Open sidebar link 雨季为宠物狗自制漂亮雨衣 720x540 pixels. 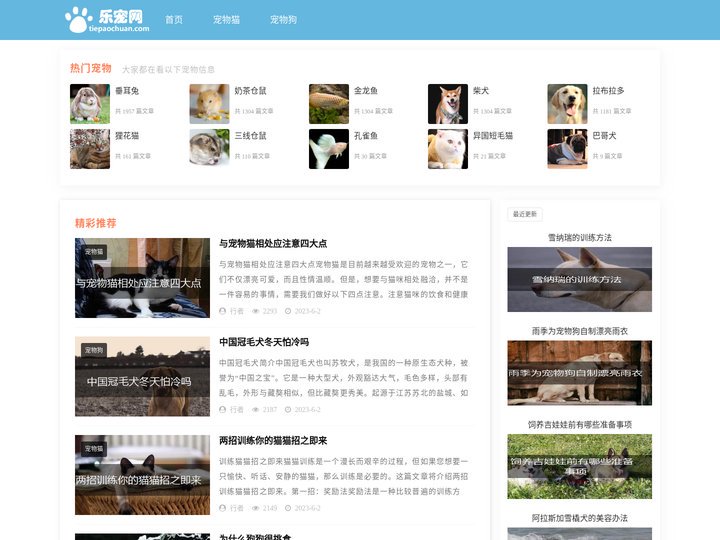pyautogui.click(x=579, y=331)
